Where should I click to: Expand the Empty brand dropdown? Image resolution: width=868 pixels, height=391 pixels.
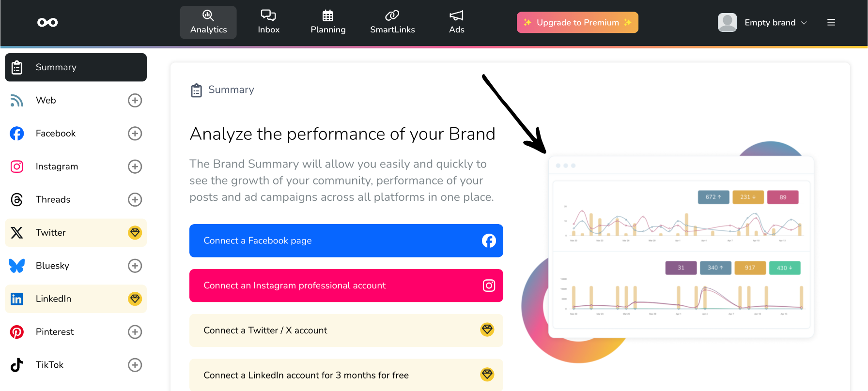click(x=763, y=22)
